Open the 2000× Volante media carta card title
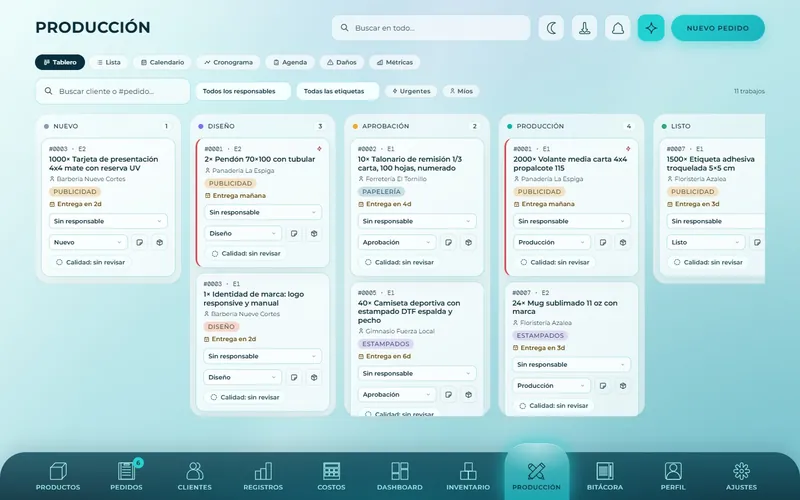 570,163
